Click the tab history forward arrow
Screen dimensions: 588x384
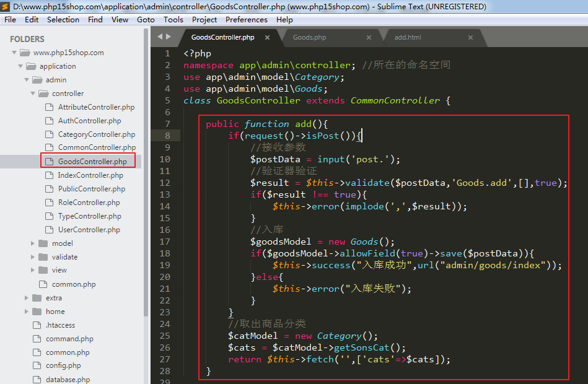[x=169, y=37]
